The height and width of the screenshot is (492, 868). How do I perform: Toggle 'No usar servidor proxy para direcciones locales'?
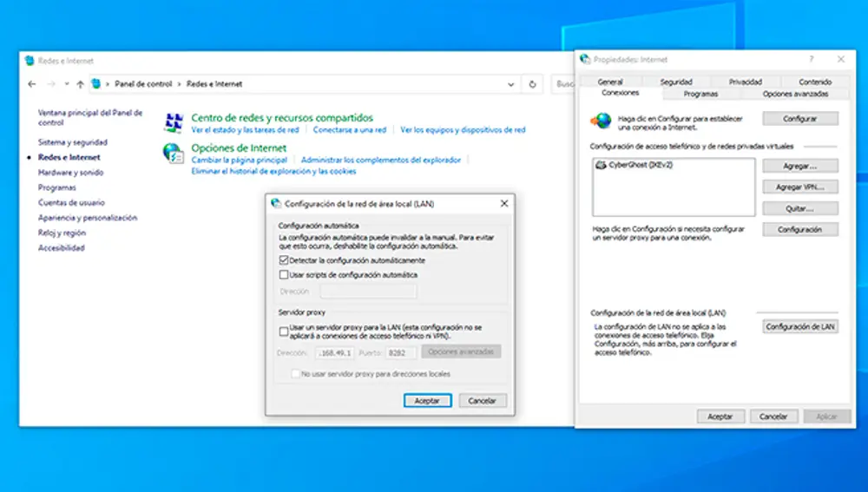[x=296, y=374]
